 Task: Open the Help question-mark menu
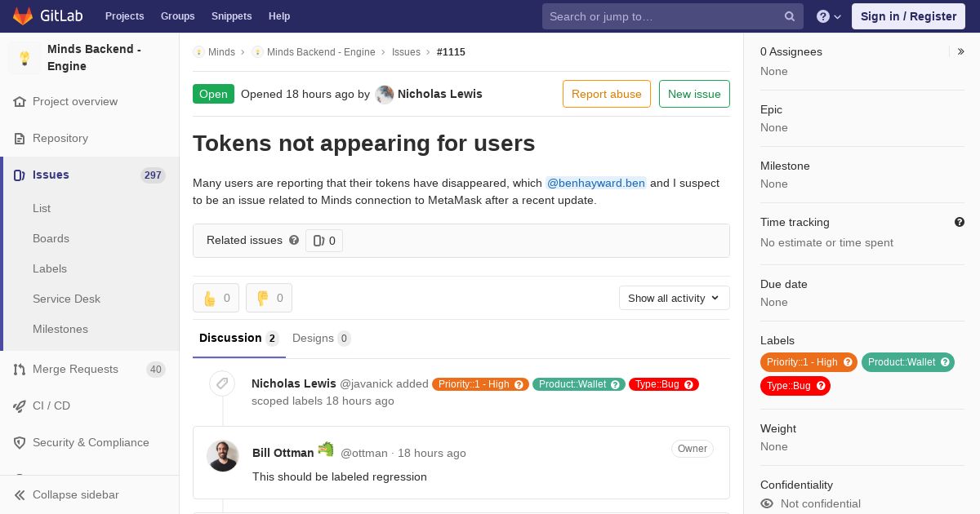829,16
